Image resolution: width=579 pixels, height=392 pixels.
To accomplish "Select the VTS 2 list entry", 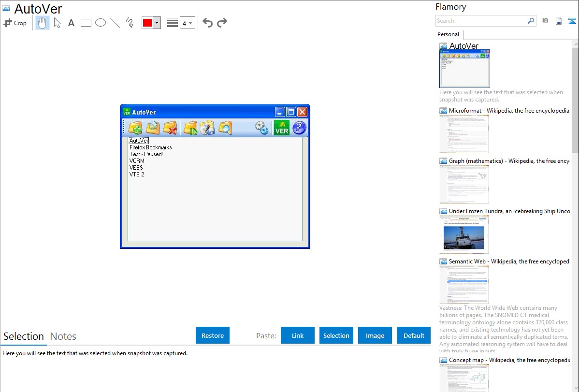I will (x=137, y=174).
